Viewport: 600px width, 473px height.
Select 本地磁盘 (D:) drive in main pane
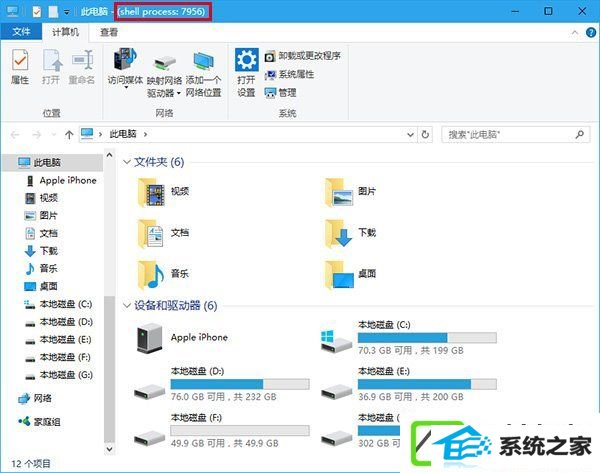pyautogui.click(x=222, y=384)
